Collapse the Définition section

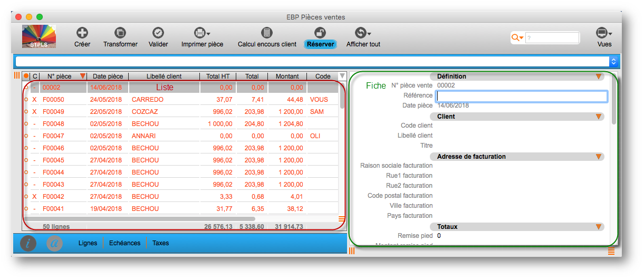click(x=598, y=76)
